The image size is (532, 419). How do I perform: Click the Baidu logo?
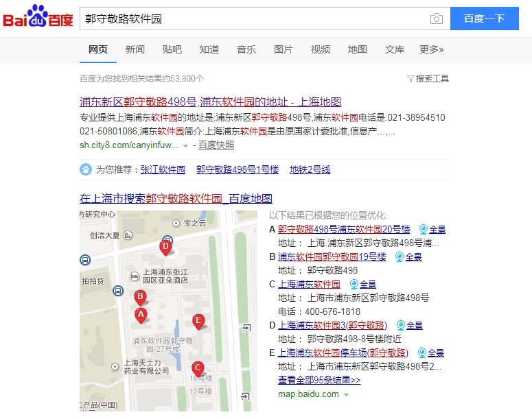38,16
